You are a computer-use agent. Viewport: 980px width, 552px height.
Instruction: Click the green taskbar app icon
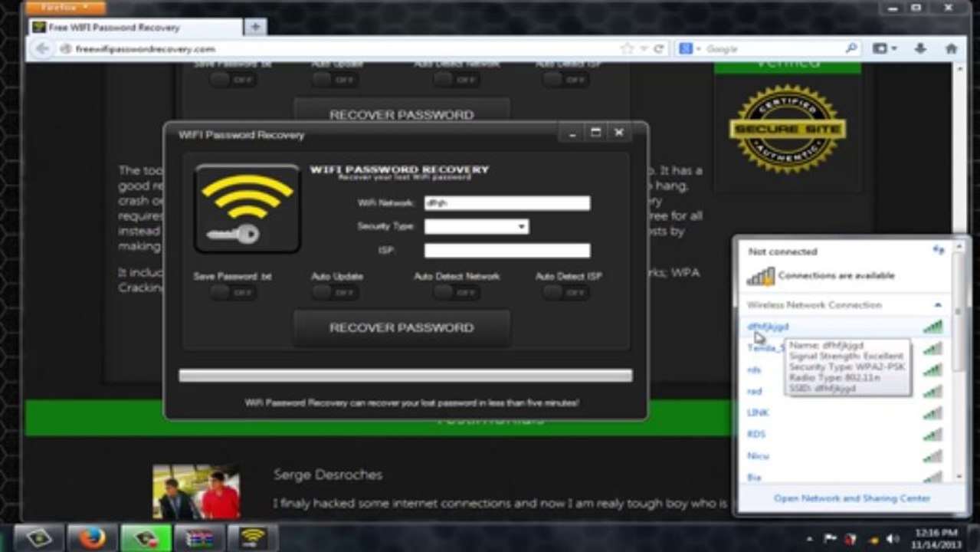coord(146,537)
